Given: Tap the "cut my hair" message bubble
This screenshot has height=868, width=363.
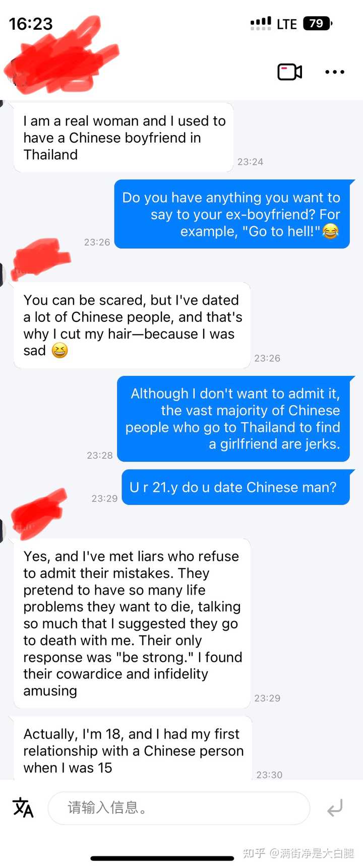Looking at the screenshot, I should [132, 325].
